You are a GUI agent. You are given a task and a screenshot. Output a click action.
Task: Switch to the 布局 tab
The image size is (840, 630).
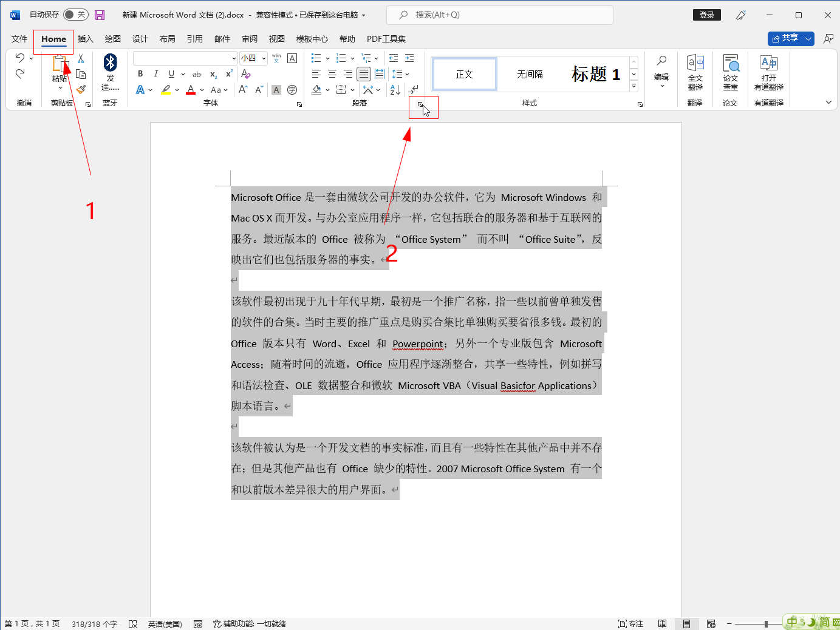167,39
